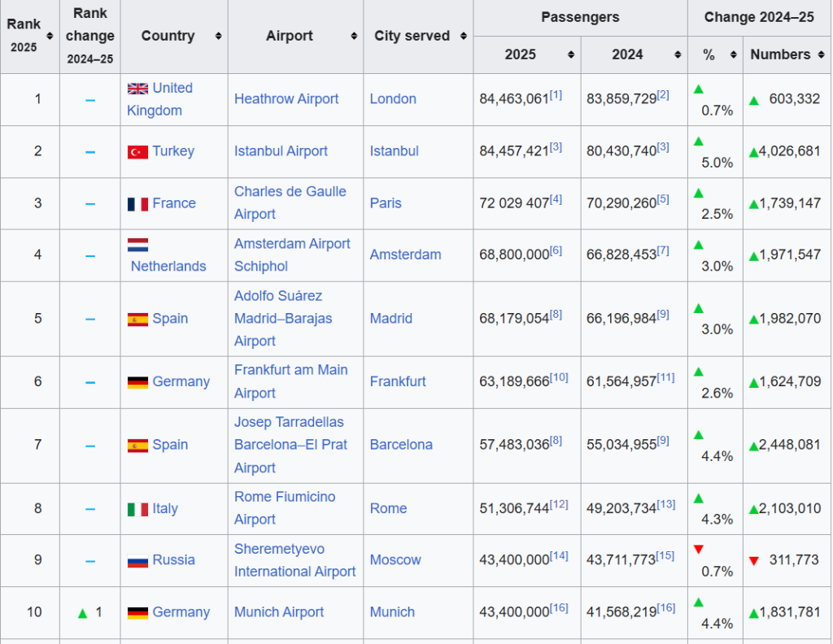Sort by percent change column

(732, 54)
